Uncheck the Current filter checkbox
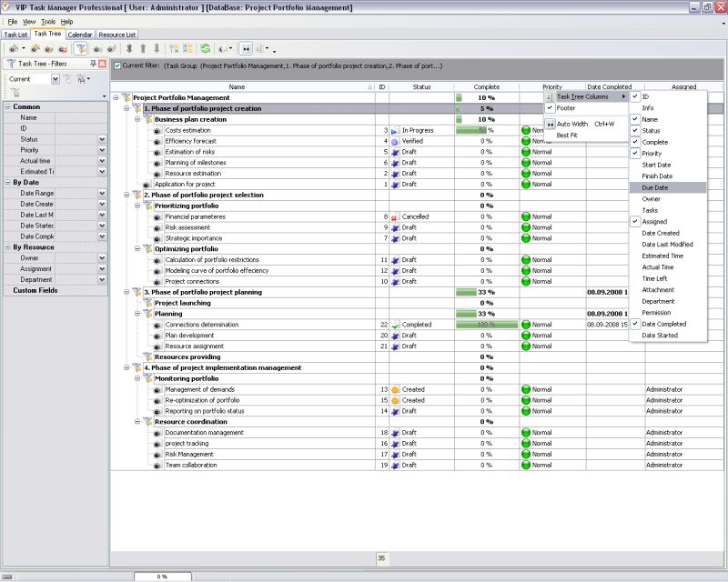728x582 pixels. (x=117, y=65)
